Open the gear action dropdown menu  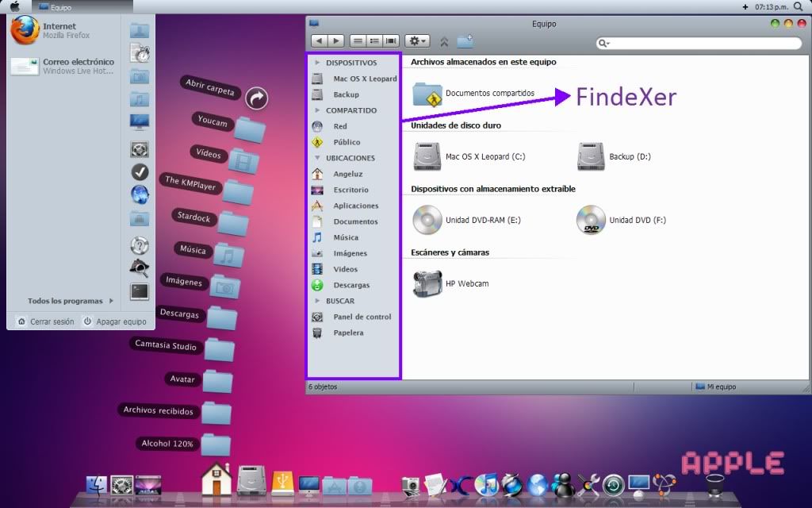(417, 41)
